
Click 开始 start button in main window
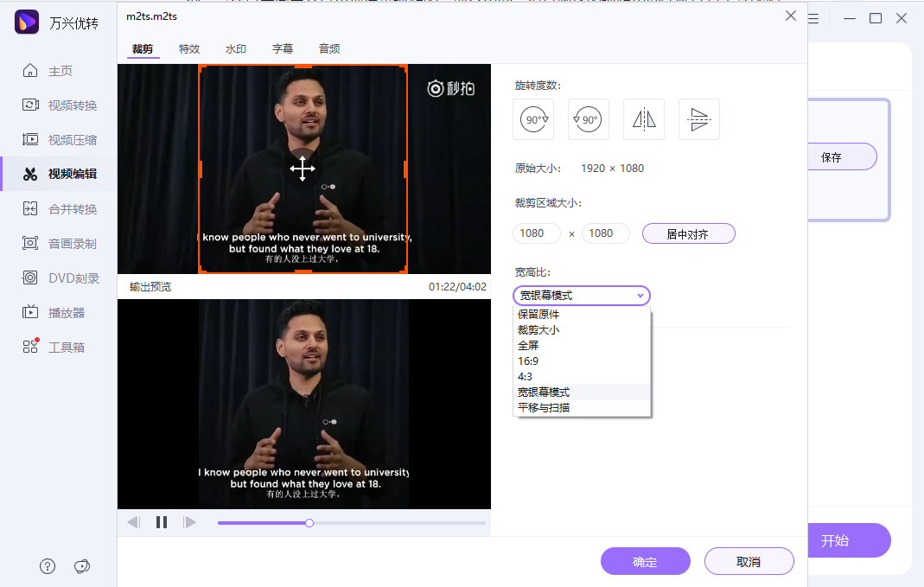849,540
